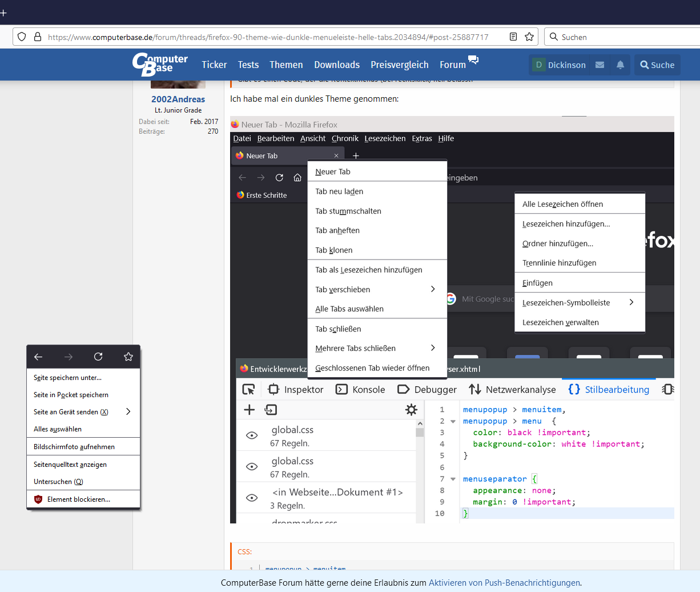Image resolution: width=700 pixels, height=592 pixels.
Task: Expand Lesezeichen-Symbolleiste submenu arrow
Action: [631, 302]
